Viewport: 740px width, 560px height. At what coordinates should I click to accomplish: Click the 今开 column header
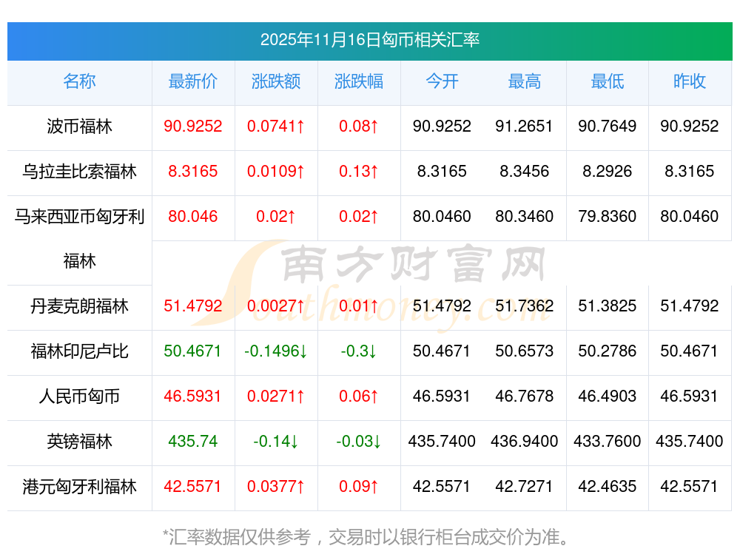pyautogui.click(x=442, y=81)
